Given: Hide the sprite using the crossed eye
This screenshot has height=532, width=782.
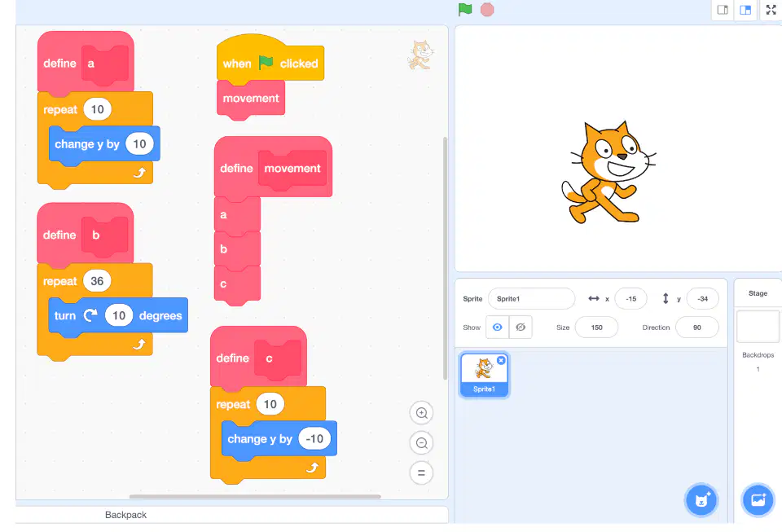Looking at the screenshot, I should [x=521, y=327].
